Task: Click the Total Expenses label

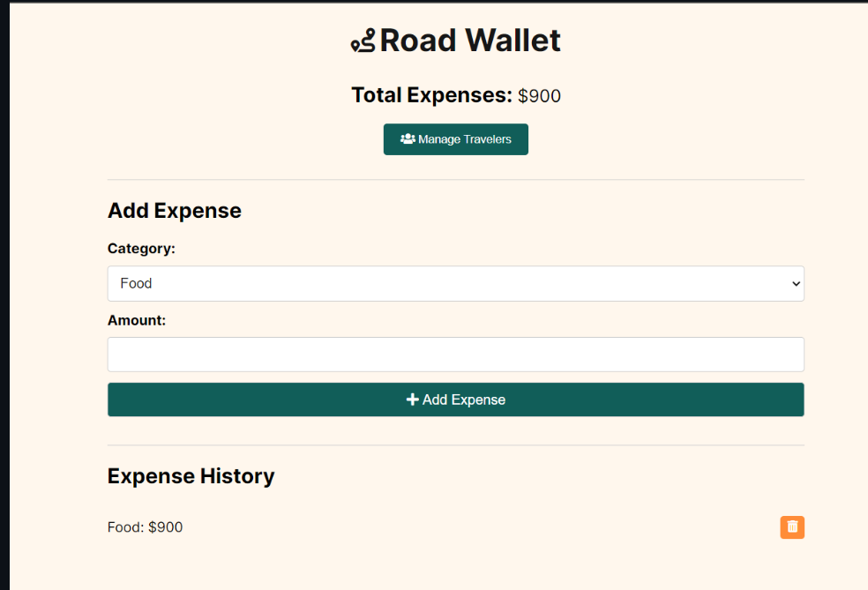Action: 431,95
